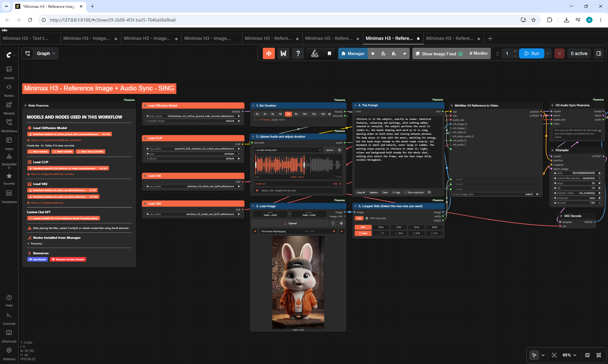This screenshot has height=364, width=608.
Task: Open the Apps sidebar panel
Action: click(x=9, y=144)
